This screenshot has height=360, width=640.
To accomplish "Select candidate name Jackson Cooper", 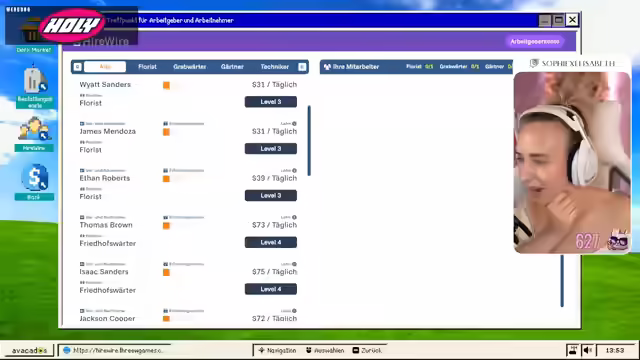I will tap(107, 318).
